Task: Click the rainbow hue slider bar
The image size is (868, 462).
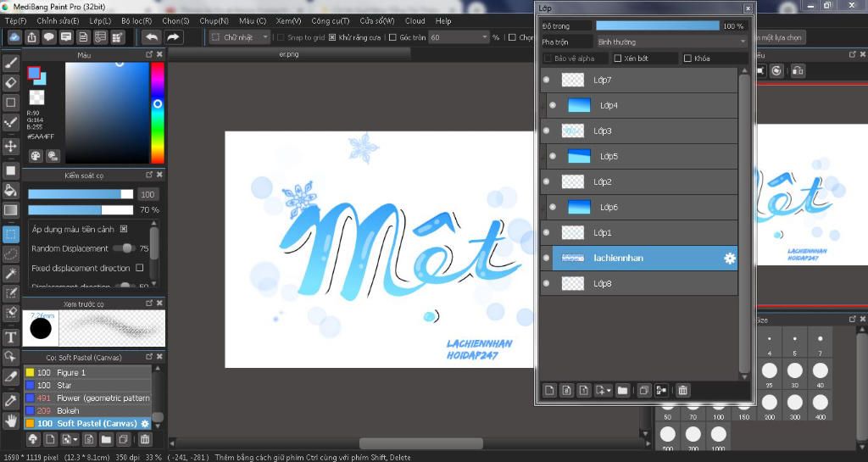Action: click(x=158, y=113)
